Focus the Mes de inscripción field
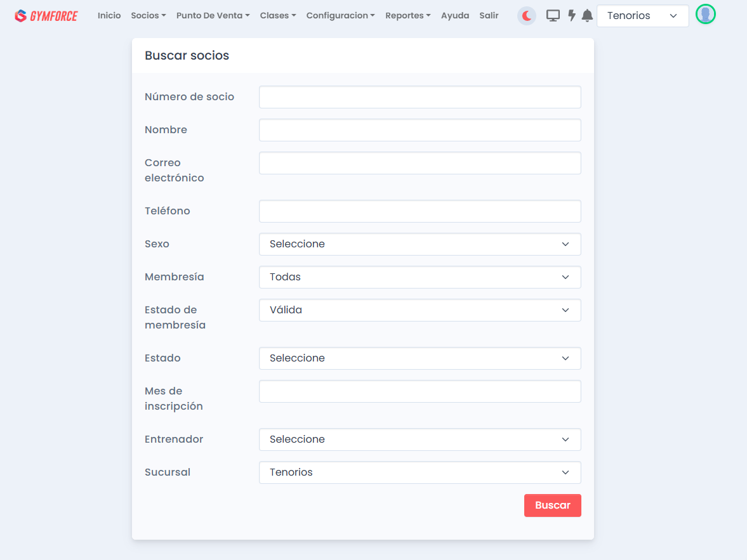Screen dimensions: 747x560 click(420, 391)
